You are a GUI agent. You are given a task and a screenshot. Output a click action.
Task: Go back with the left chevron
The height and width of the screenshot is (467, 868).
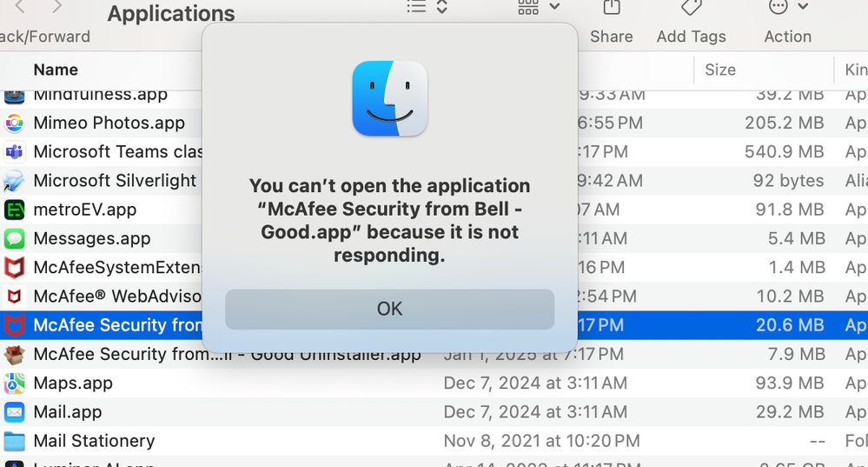tap(20, 7)
